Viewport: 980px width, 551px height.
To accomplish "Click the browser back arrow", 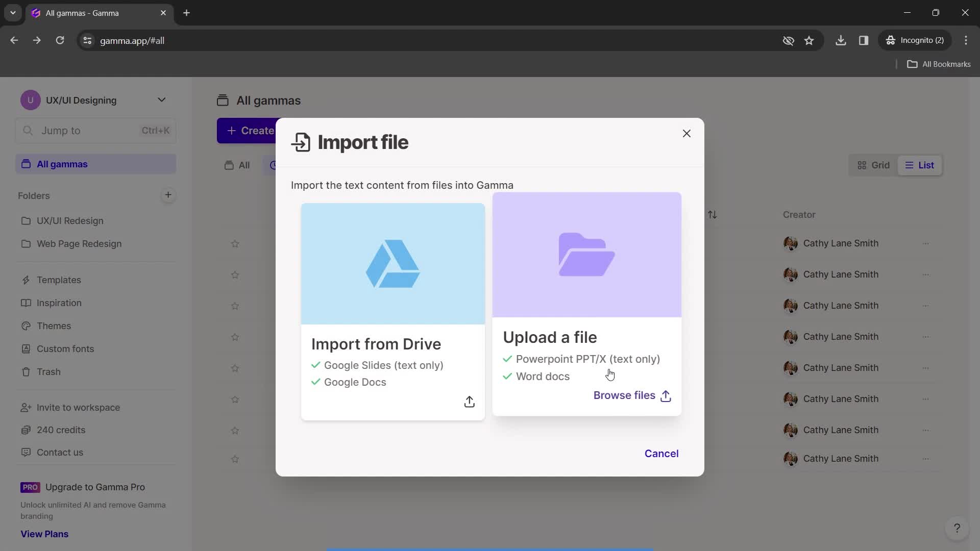I will coord(14,40).
